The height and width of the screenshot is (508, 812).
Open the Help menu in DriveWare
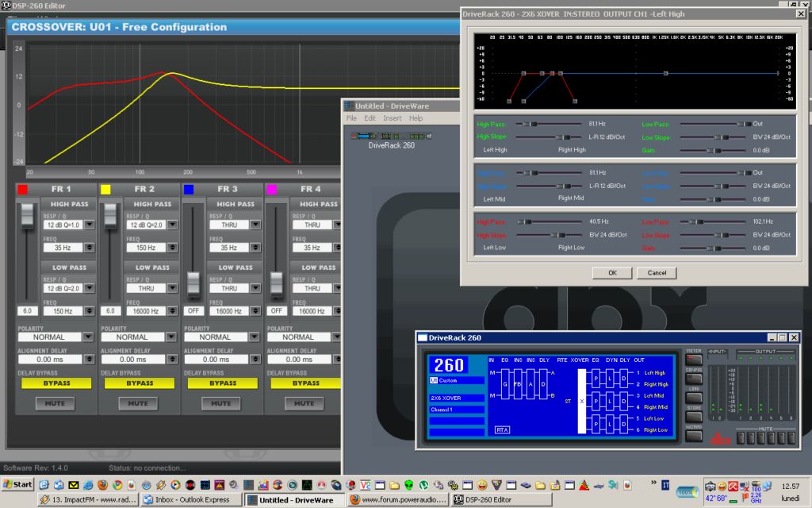click(x=416, y=118)
